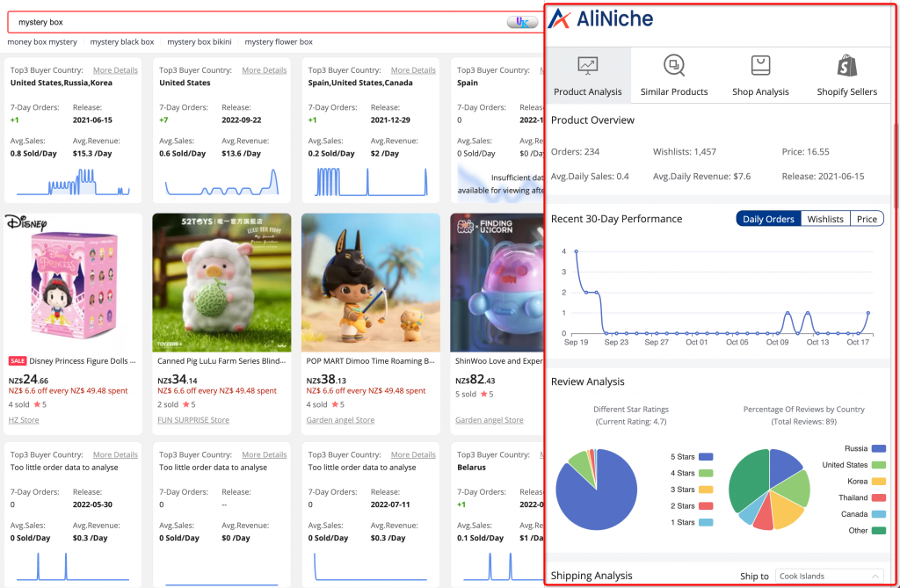
Task: Visit Garden angel Store under POP MART Dimoo
Action: 340,420
